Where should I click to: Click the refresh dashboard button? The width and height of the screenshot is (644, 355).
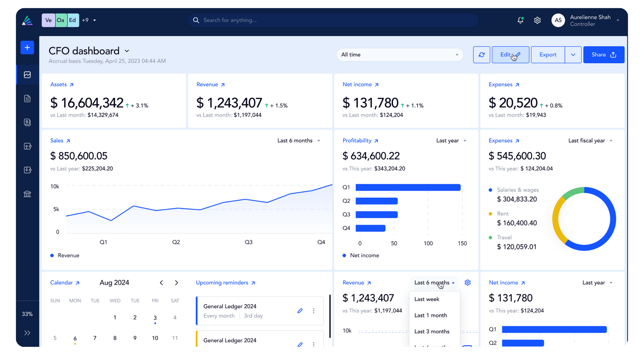pos(481,55)
